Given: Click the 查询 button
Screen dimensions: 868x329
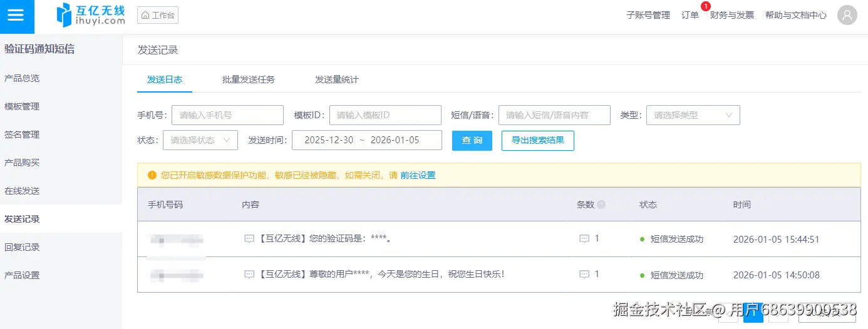Looking at the screenshot, I should click(x=472, y=140).
